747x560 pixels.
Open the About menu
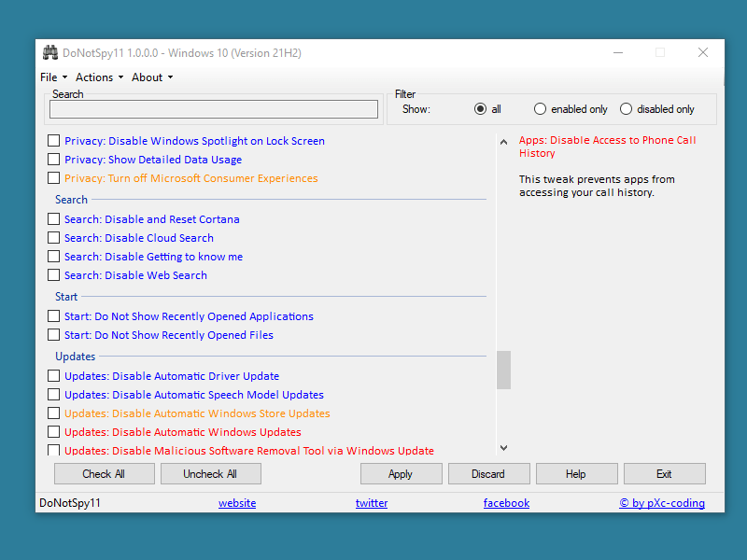pyautogui.click(x=151, y=77)
